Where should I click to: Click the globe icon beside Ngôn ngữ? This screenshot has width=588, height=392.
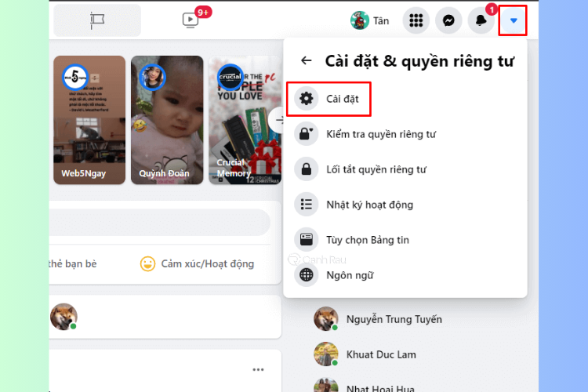click(x=307, y=275)
